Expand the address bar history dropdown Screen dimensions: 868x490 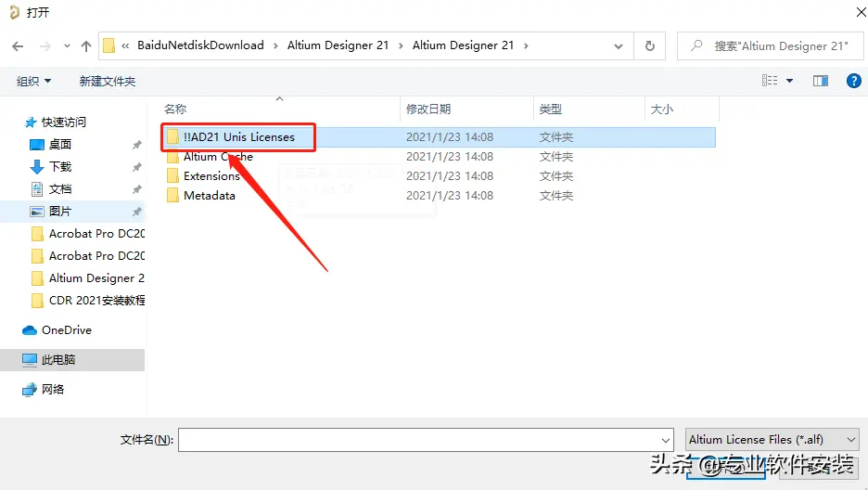(x=619, y=46)
